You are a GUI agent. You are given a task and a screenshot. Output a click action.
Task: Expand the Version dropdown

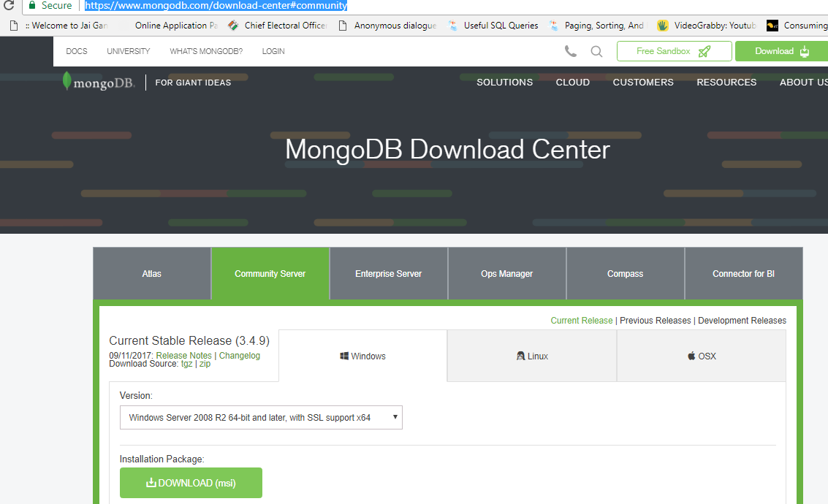261,418
